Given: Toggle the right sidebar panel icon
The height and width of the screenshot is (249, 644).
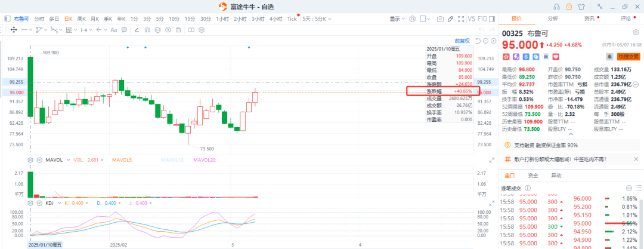Looking at the screenshot, I should [x=491, y=19].
